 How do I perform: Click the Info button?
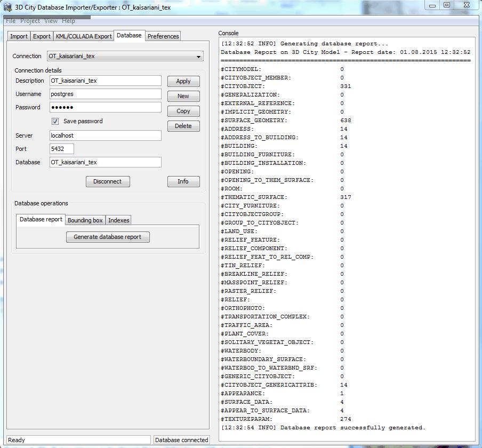click(x=183, y=181)
